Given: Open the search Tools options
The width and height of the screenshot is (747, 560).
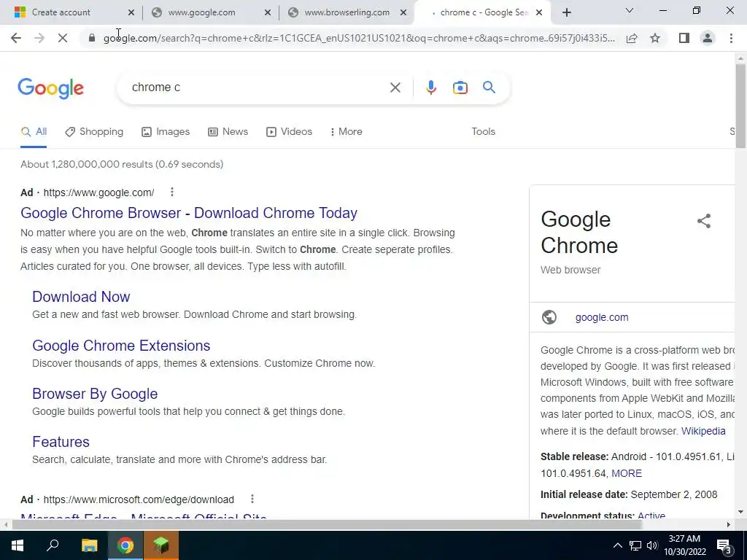Looking at the screenshot, I should 483,132.
